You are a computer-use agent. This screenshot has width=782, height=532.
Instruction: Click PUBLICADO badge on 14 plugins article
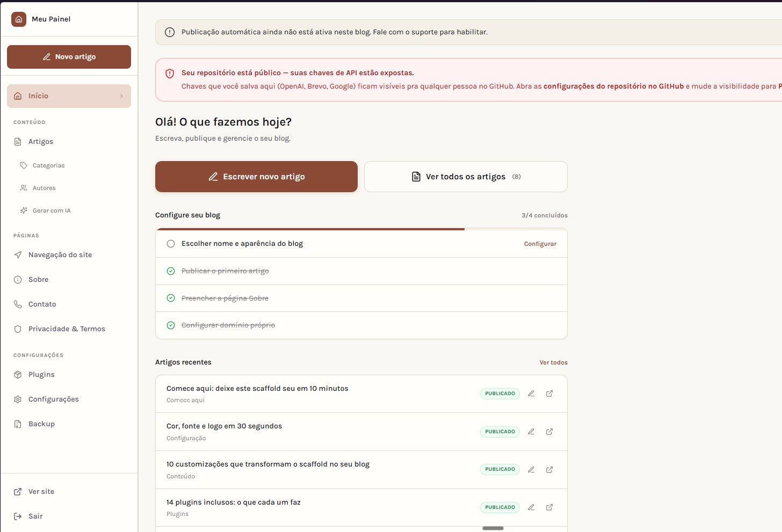(x=500, y=507)
